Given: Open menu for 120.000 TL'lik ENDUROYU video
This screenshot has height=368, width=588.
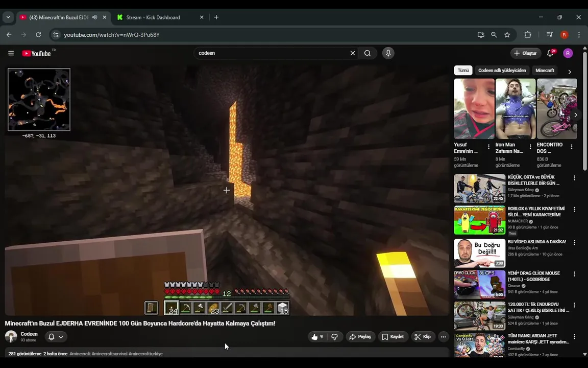Looking at the screenshot, I should click(574, 305).
